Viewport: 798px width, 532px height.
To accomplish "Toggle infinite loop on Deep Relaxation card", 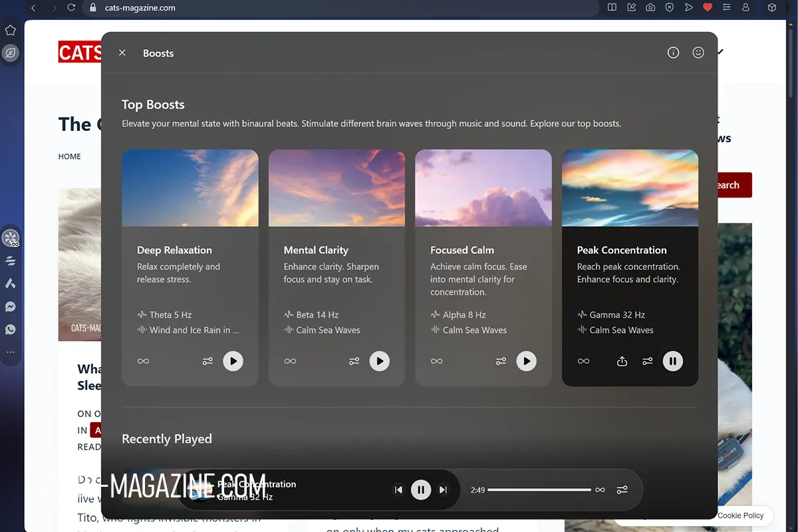I will [143, 361].
